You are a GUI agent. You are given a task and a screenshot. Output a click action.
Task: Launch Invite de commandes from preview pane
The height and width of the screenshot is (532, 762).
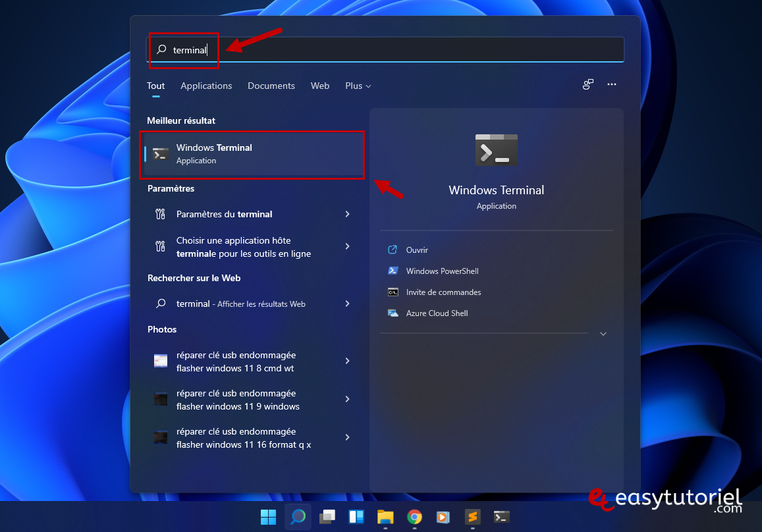443,292
